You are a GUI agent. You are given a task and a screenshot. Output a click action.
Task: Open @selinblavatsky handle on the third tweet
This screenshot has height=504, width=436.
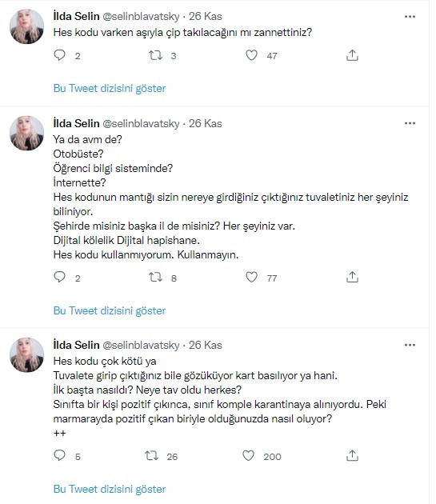pyautogui.click(x=141, y=346)
